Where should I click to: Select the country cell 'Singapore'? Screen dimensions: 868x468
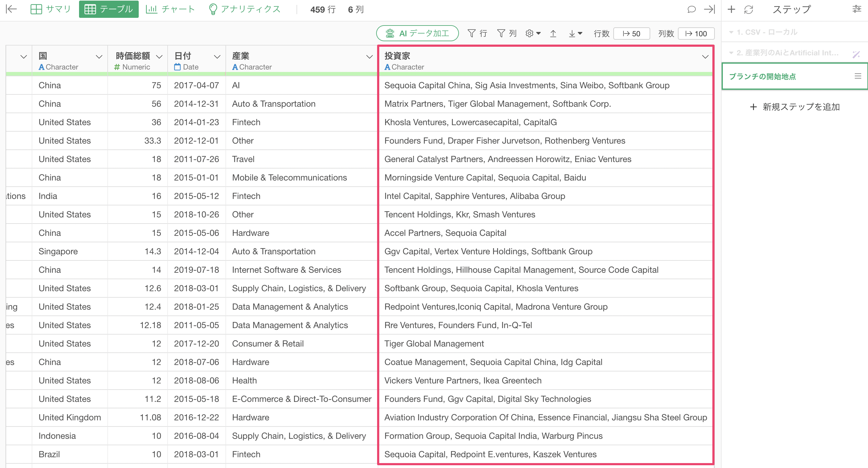tap(70, 251)
